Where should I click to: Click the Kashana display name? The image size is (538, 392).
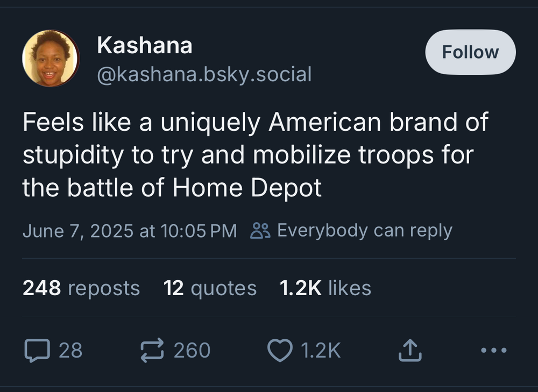point(144,46)
